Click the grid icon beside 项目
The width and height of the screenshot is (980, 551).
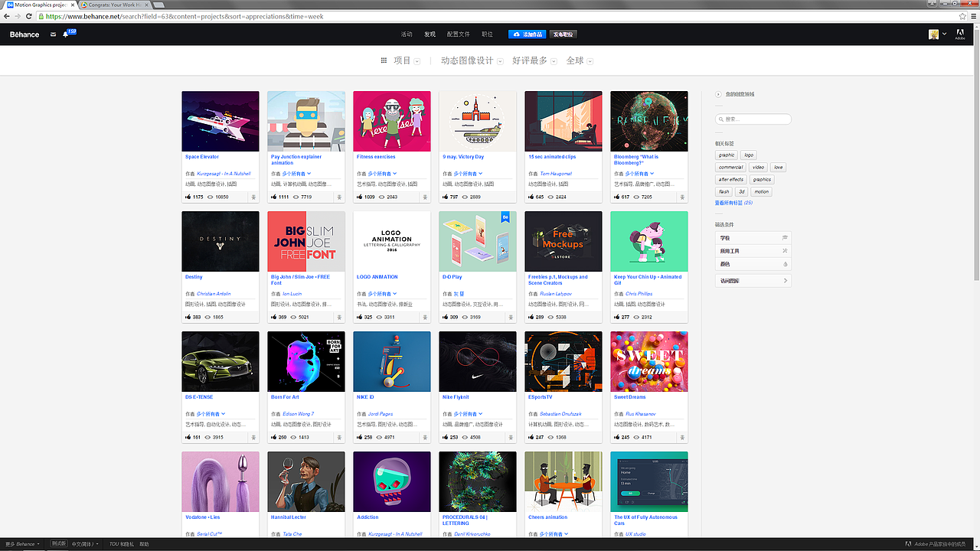click(384, 60)
